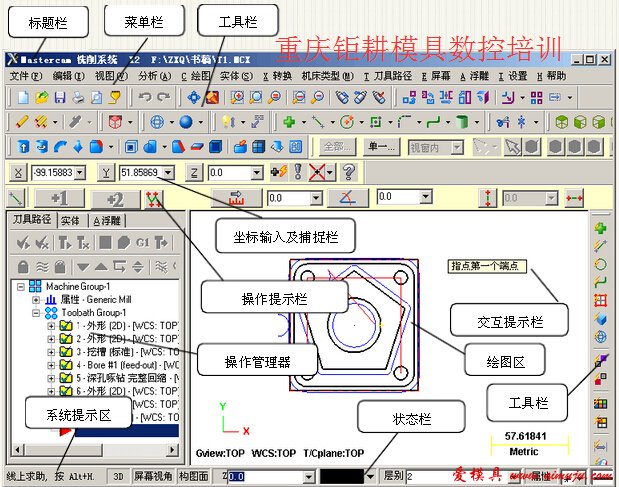619x487 pixels.
Task: Open the T 刀具路径 menu
Action: 388,76
